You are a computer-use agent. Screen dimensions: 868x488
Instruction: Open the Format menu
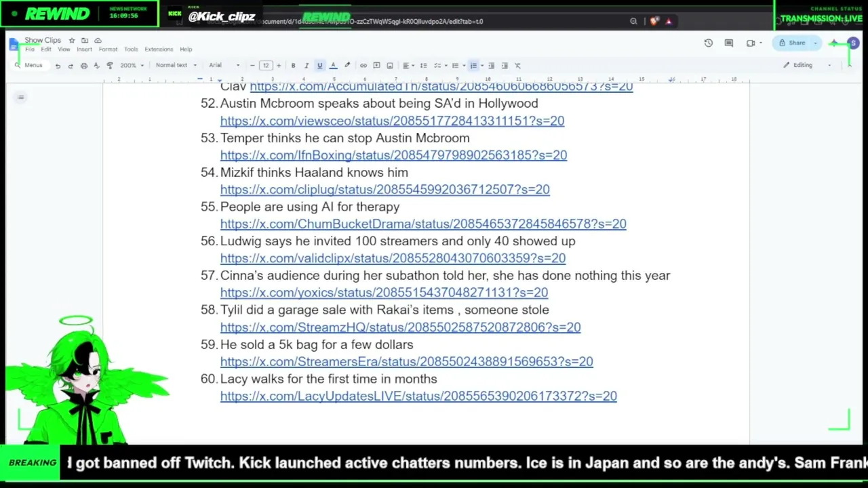tap(108, 49)
